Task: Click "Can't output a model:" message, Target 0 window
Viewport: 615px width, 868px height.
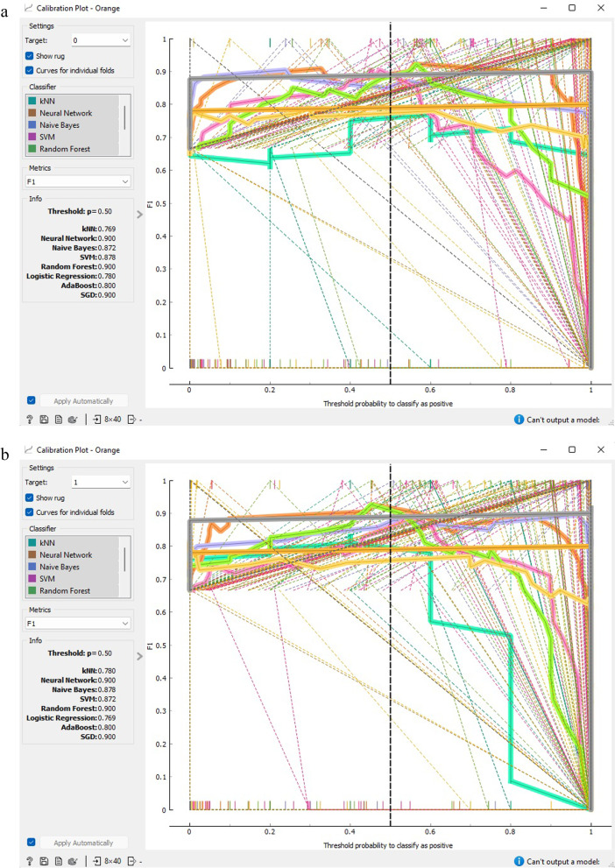Action: coord(563,420)
